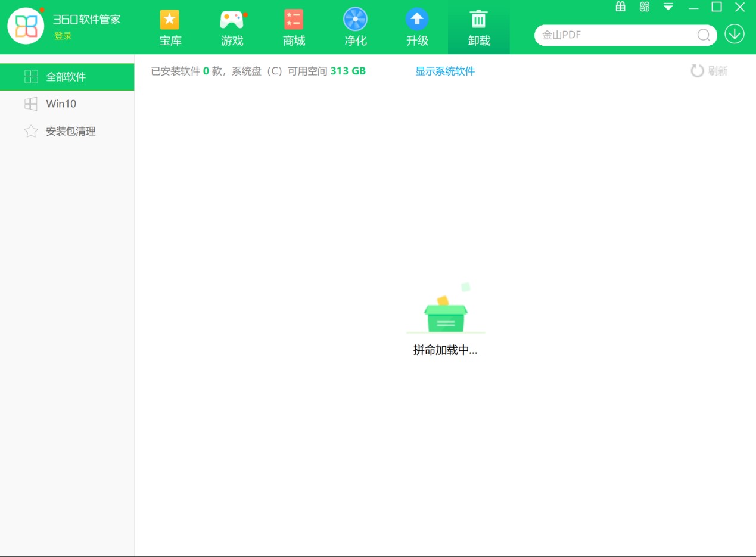Viewport: 756px width, 557px height.
Task: Show system software via 显示系统软件 toggle
Action: 444,71
